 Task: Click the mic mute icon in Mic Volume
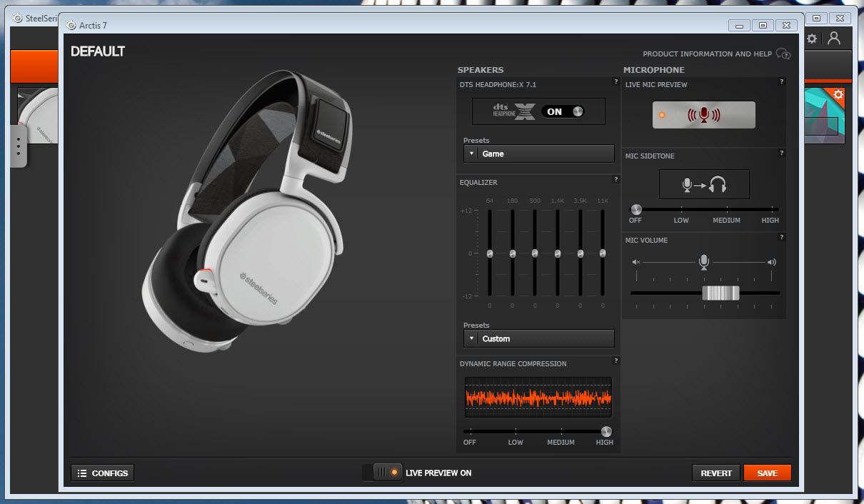point(636,262)
